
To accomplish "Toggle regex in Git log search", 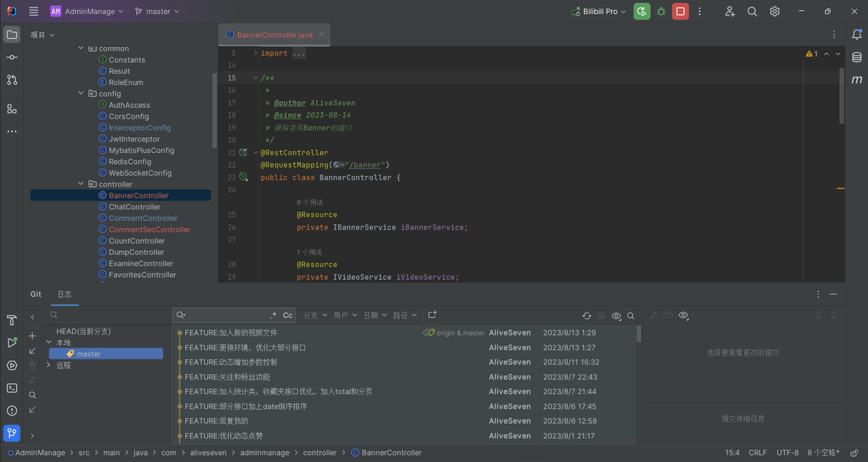I will pos(273,316).
